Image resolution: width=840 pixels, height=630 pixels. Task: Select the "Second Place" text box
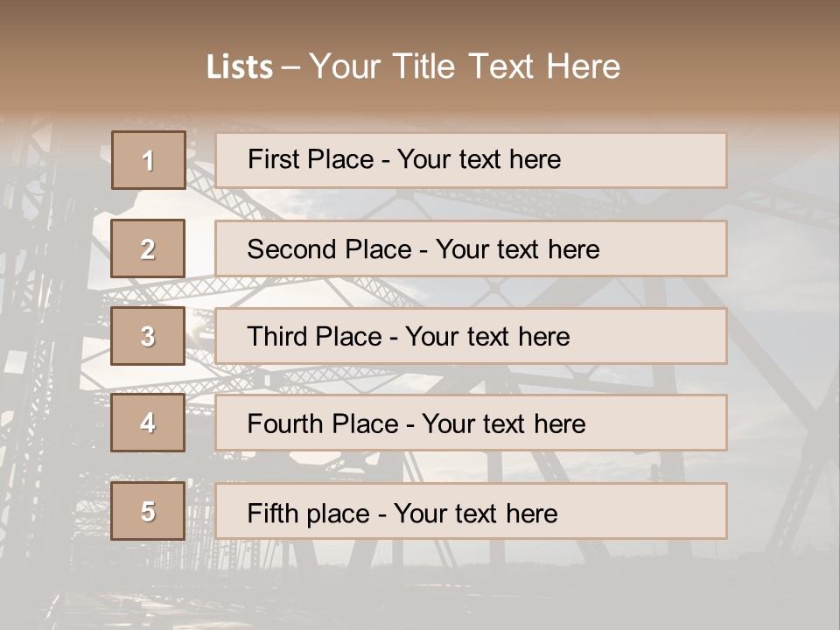[471, 248]
